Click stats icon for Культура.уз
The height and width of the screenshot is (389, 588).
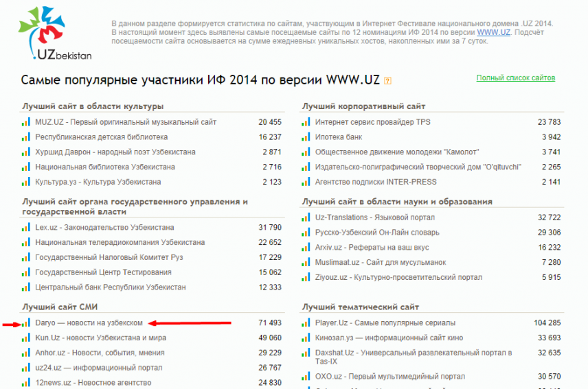tap(26, 182)
